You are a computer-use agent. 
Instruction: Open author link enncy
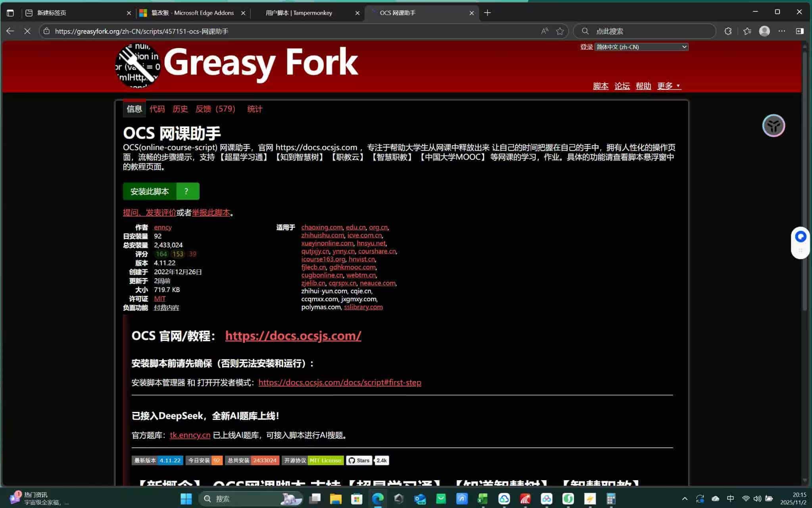[x=163, y=227]
